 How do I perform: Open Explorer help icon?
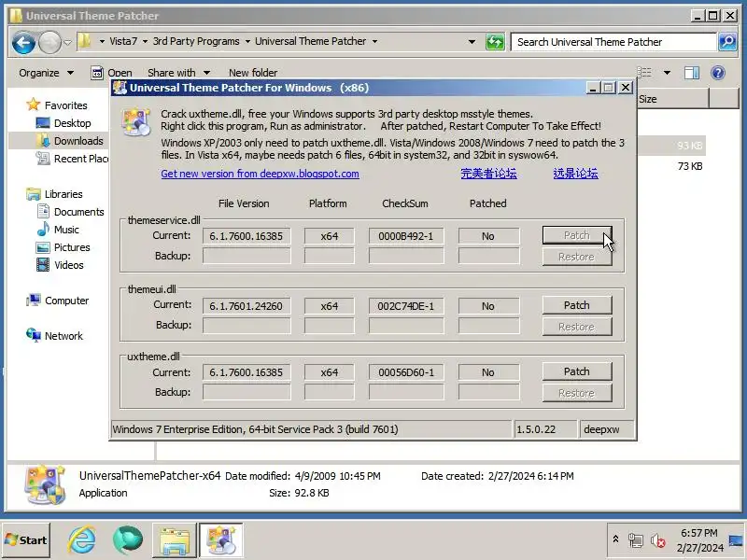pyautogui.click(x=718, y=73)
